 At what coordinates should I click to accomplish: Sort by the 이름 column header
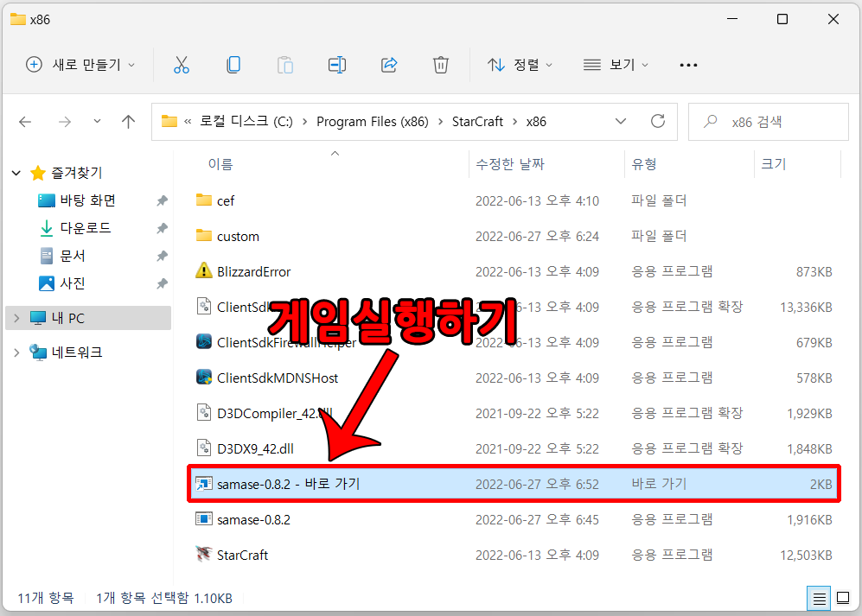(x=220, y=164)
